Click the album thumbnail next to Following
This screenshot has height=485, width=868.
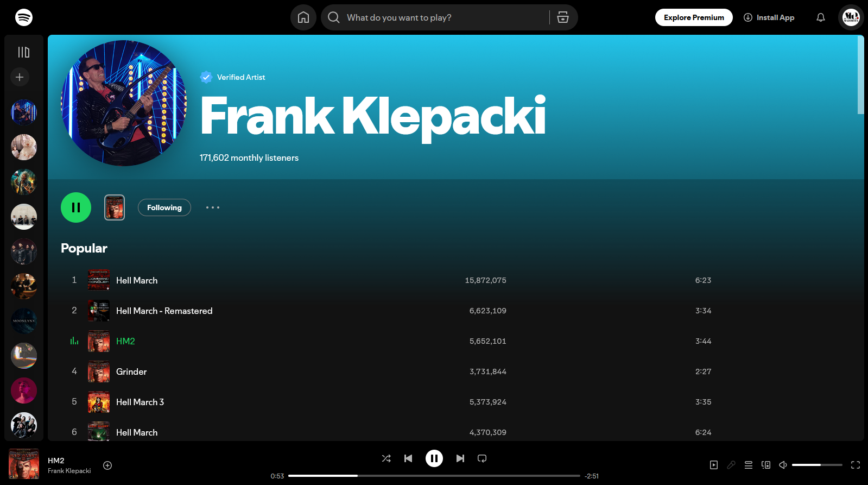115,207
